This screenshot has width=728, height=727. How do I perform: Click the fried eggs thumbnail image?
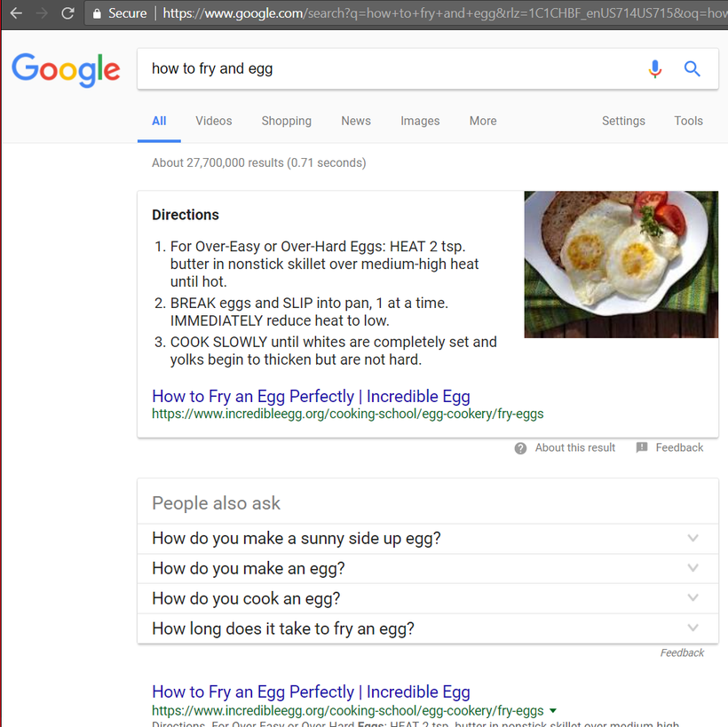point(621,265)
